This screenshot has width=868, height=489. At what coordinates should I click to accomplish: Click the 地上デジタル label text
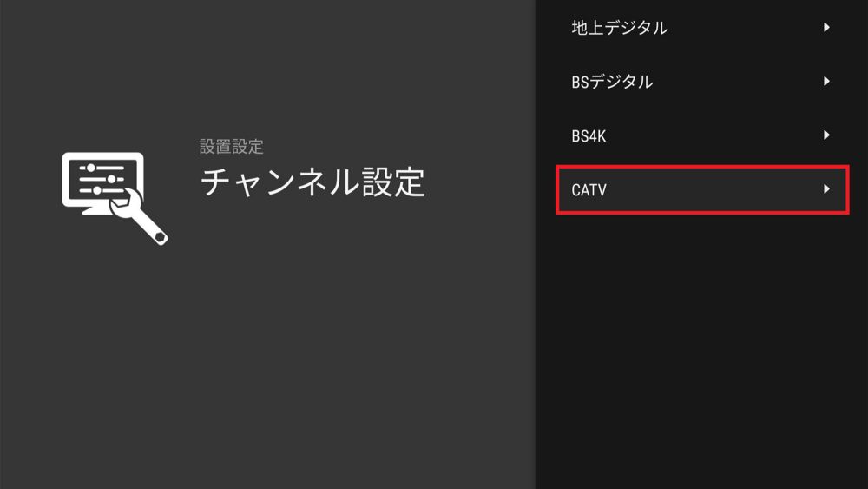(620, 28)
